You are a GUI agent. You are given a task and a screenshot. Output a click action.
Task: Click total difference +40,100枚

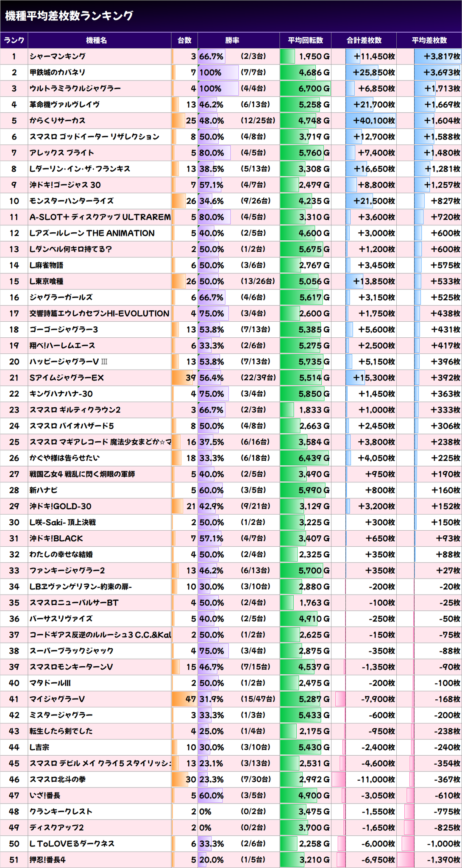374,121
